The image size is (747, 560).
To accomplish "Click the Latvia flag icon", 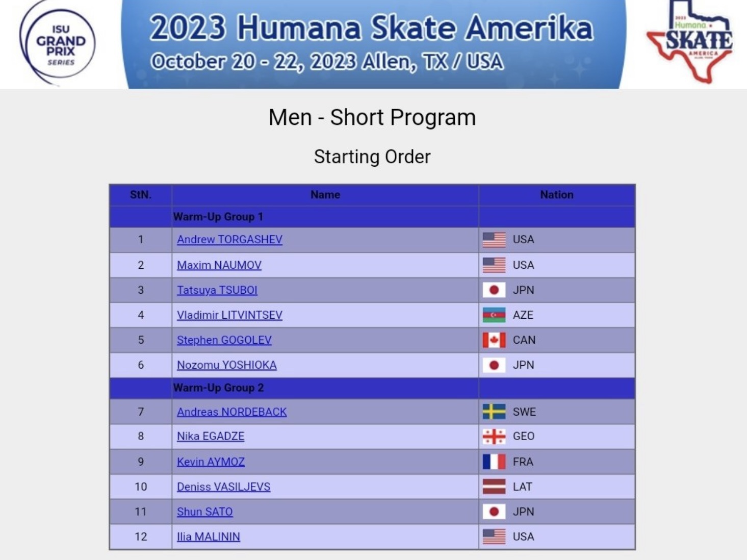I will pos(494,487).
